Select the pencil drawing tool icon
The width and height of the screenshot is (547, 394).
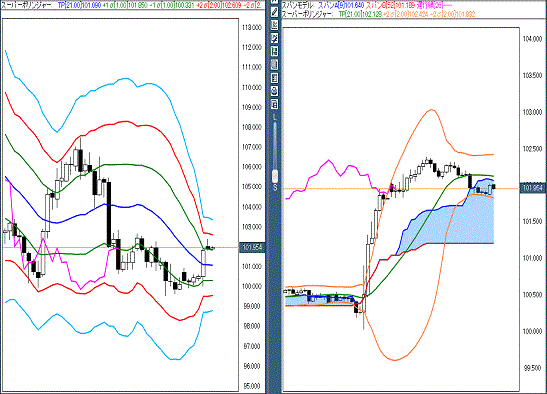(275, 12)
